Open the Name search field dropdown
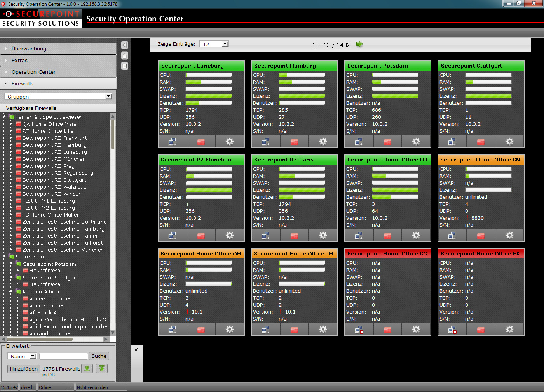This screenshot has width=544, height=392. pos(22,356)
